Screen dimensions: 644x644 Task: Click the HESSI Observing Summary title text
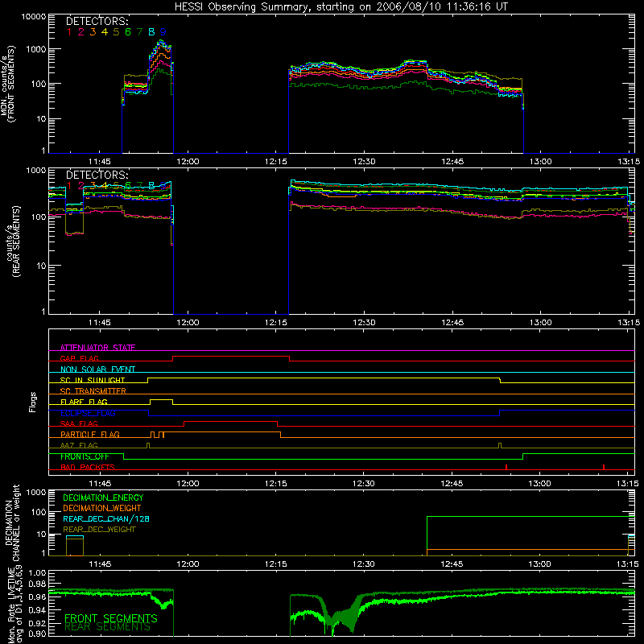[341, 7]
